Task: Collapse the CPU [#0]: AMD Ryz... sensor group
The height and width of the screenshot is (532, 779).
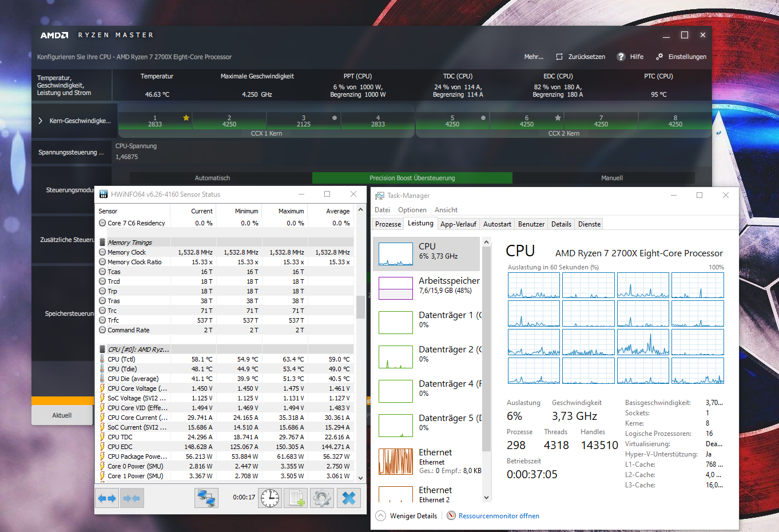Action: tap(102, 350)
